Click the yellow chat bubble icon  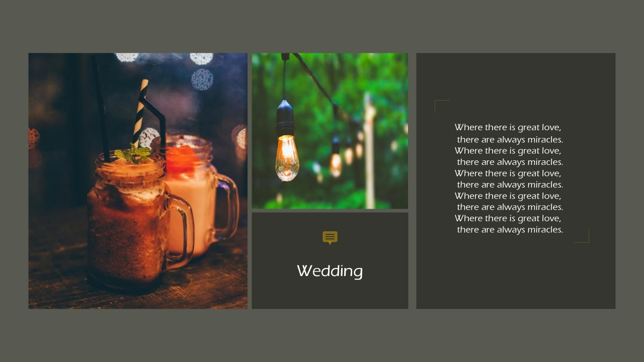(x=330, y=238)
